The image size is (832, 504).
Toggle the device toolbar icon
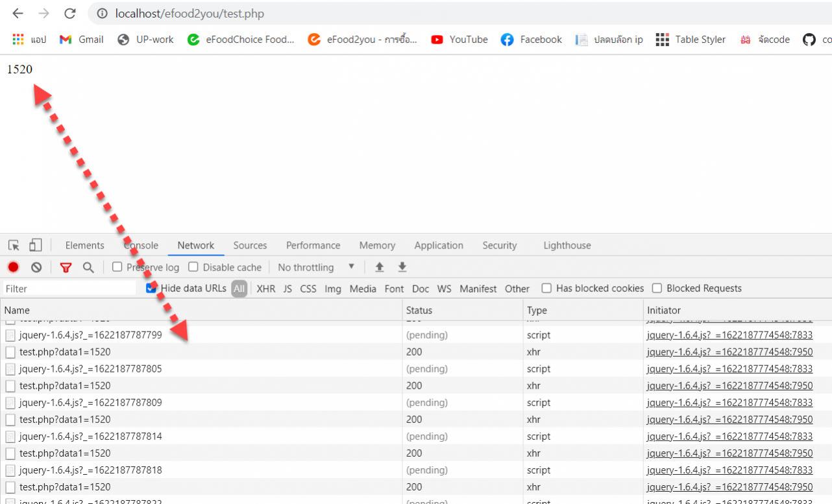point(35,245)
